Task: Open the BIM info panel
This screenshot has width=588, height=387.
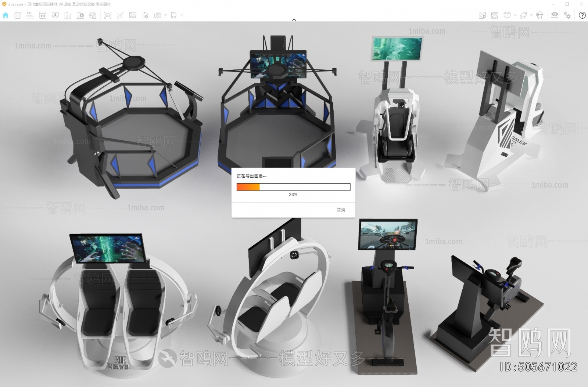Action: [30, 15]
